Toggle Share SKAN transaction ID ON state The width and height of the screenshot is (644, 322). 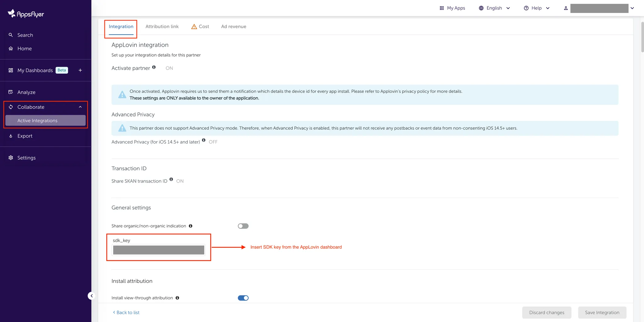180,181
